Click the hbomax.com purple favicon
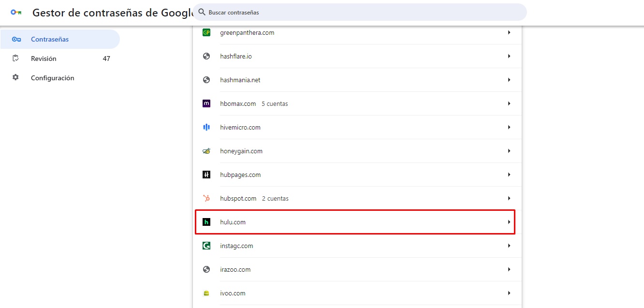The width and height of the screenshot is (644, 308). coord(206,103)
